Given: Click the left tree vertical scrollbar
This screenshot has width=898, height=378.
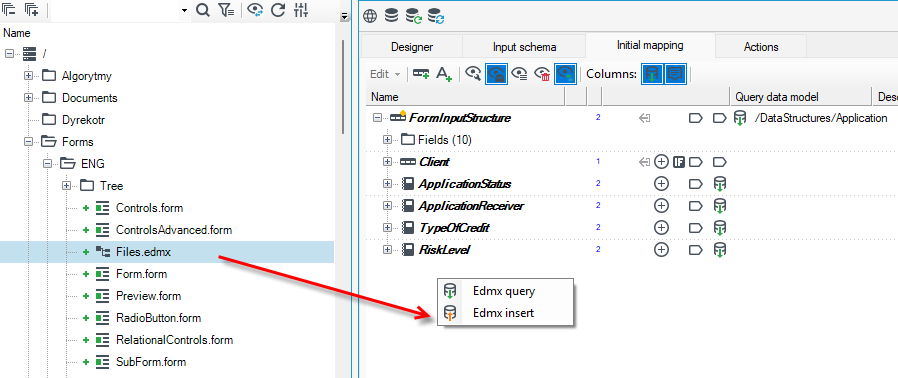Looking at the screenshot, I should click(343, 86).
